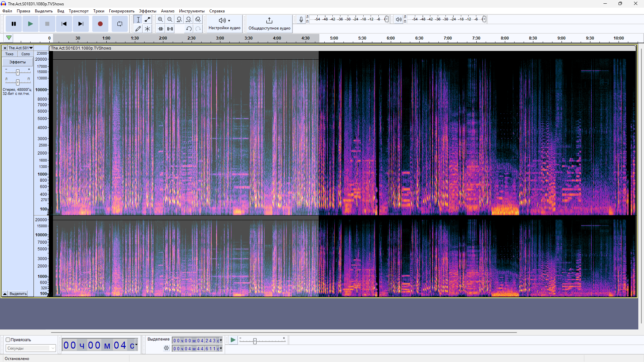The width and height of the screenshot is (644, 362).
Task: Click the track gain slider knob
Action: coord(18,72)
